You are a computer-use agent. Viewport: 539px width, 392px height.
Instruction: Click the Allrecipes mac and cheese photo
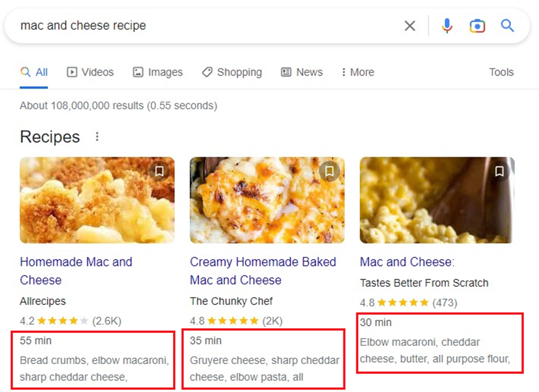(x=97, y=200)
